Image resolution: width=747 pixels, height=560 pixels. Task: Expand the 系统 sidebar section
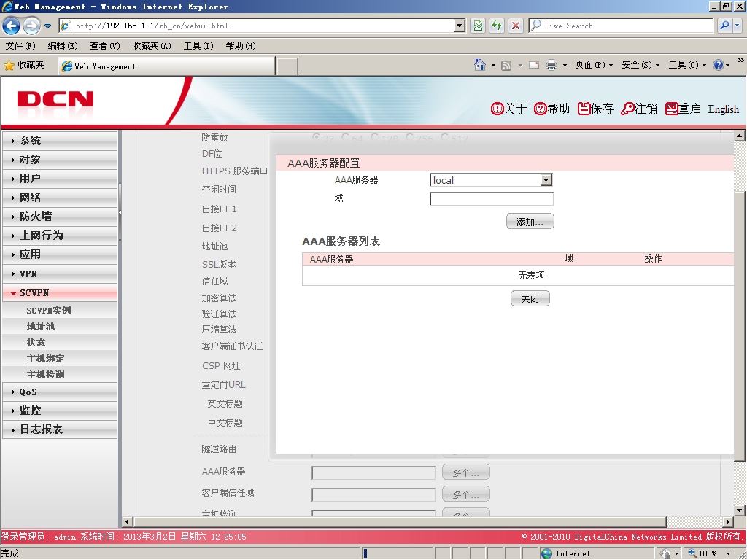(x=60, y=141)
